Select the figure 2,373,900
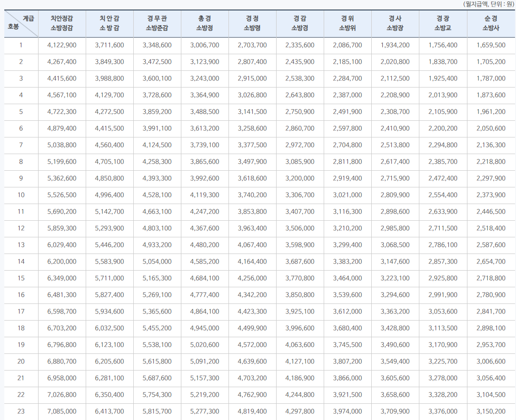This screenshot has height=420, width=516. [491, 195]
